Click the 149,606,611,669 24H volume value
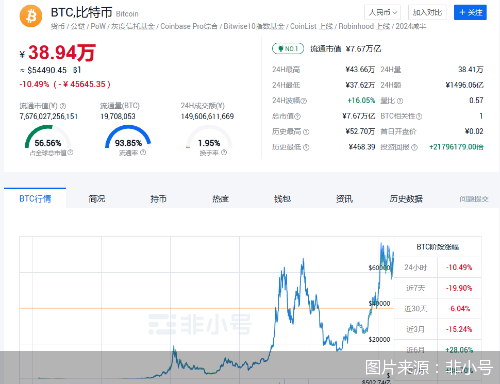 (207, 116)
